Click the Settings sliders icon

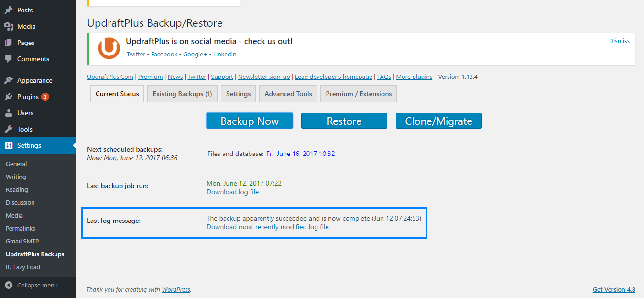click(9, 145)
